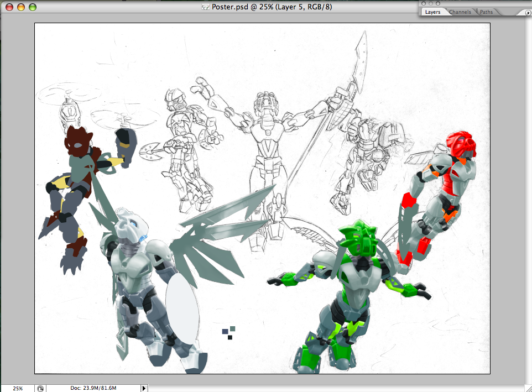This screenshot has width=532, height=392.
Task: Open the Layers palette flyout menu arrow
Action: point(528,13)
